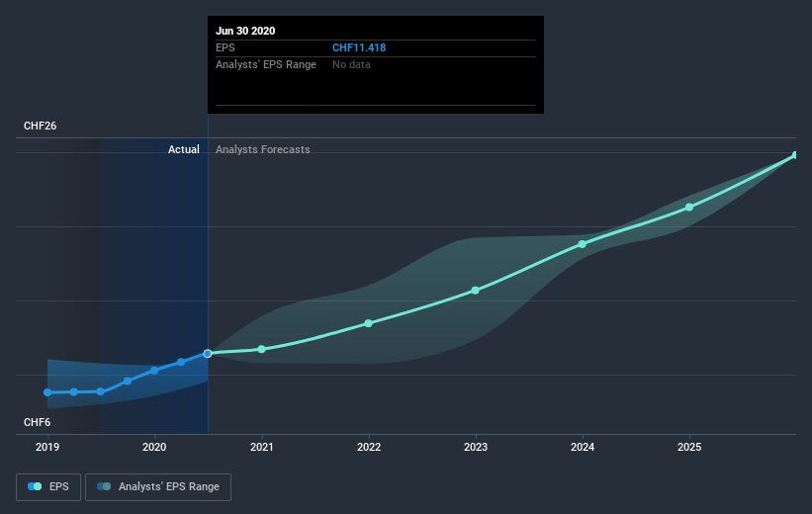Click the 2020 x-axis label

point(154,447)
